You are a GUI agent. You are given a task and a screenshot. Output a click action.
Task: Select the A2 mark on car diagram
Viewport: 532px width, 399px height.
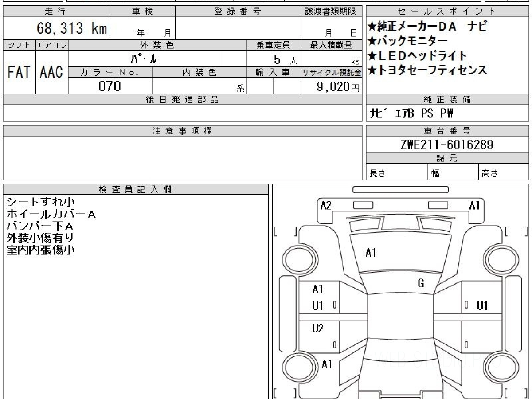click(x=326, y=205)
